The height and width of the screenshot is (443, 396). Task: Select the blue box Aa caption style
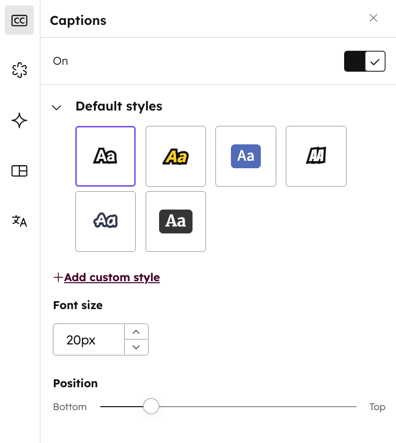(x=246, y=156)
